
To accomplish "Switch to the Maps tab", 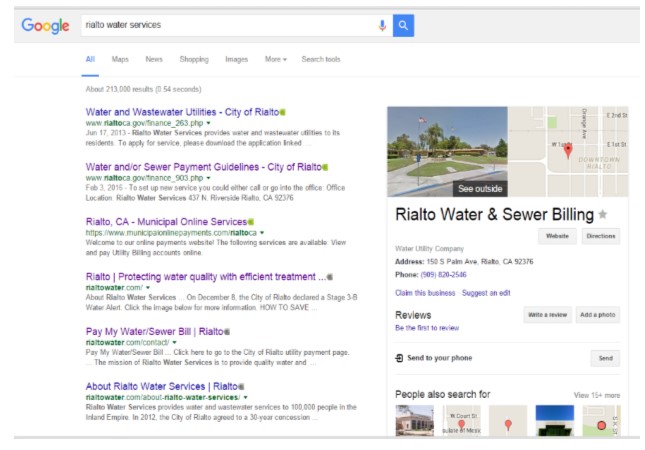I will 120,59.
